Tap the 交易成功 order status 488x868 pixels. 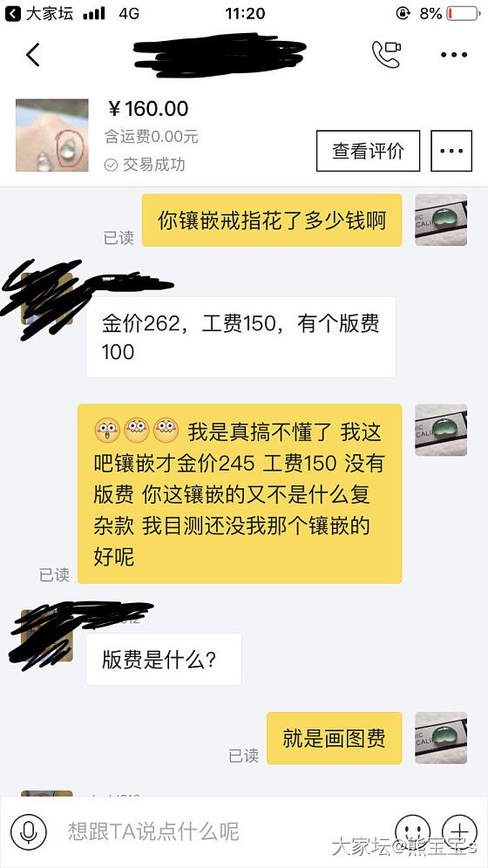pyautogui.click(x=145, y=165)
